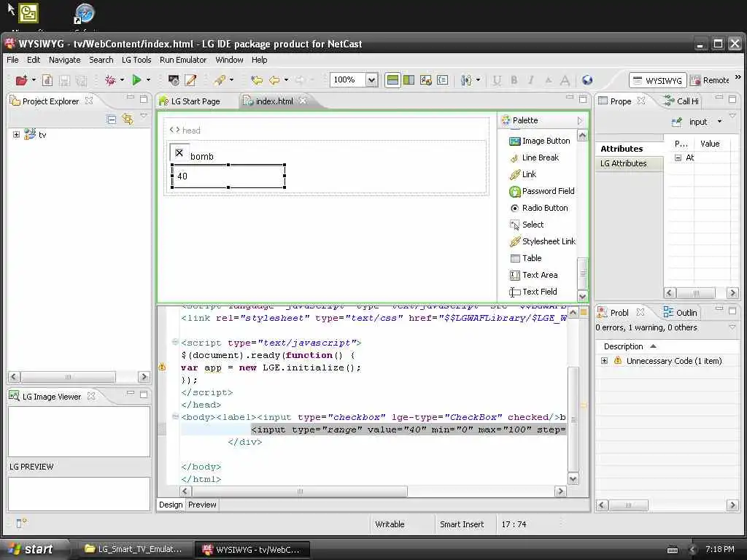Image resolution: width=747 pixels, height=560 pixels.
Task: Click the New project toolbar icon
Action: point(21,80)
